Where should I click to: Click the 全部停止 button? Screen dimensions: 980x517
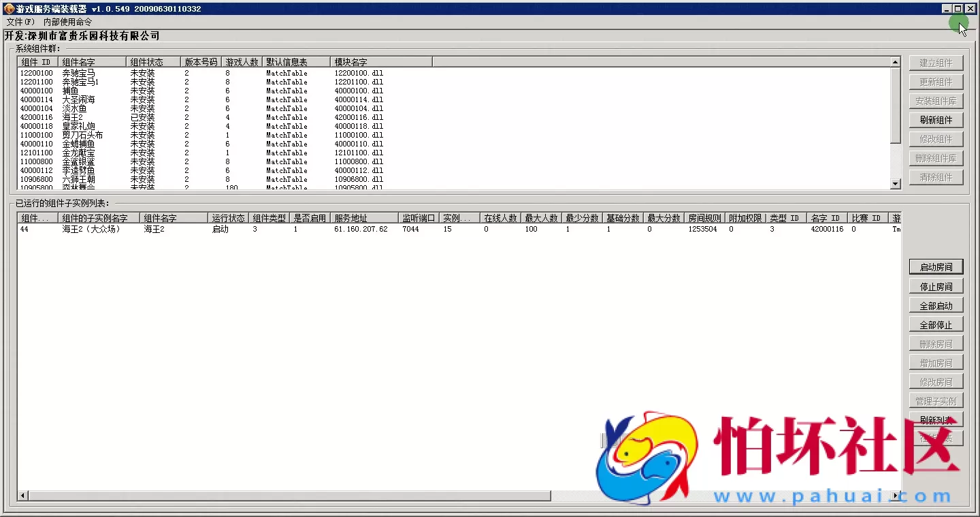(936, 325)
